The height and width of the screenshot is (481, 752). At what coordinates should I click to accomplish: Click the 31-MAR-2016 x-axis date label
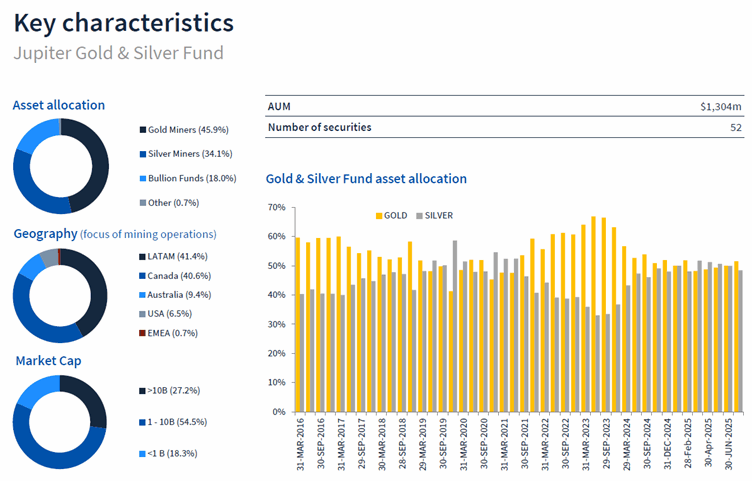[299, 445]
